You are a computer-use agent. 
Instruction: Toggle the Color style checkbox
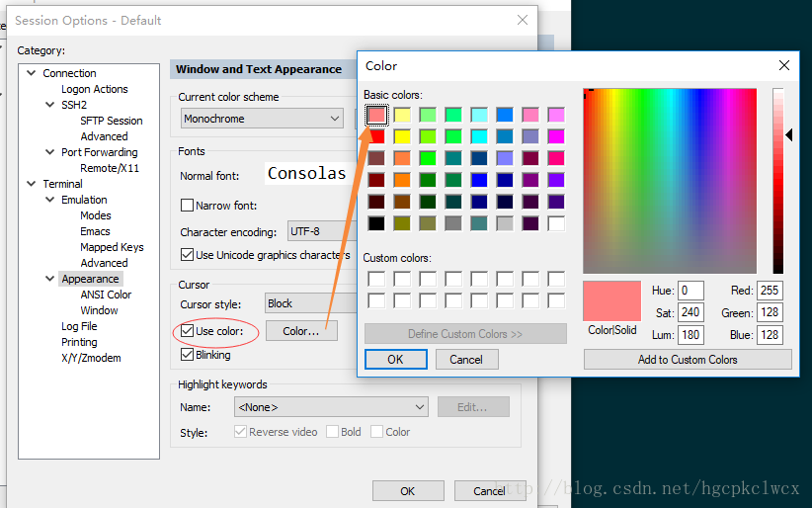coord(377,432)
